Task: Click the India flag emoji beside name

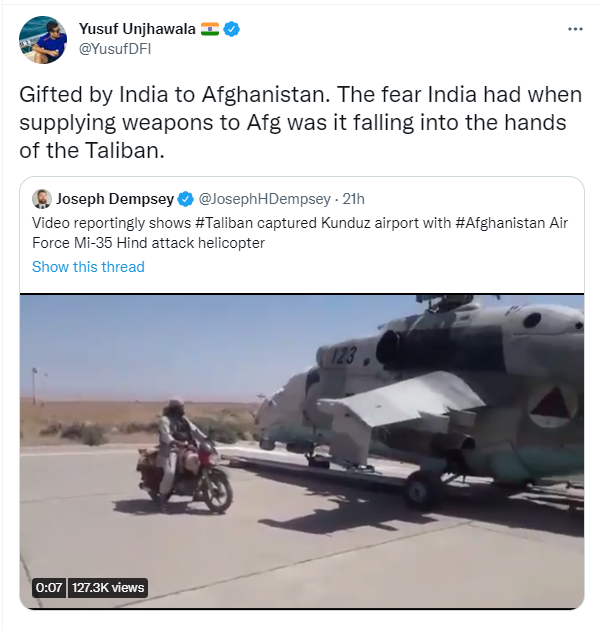Action: [210, 29]
